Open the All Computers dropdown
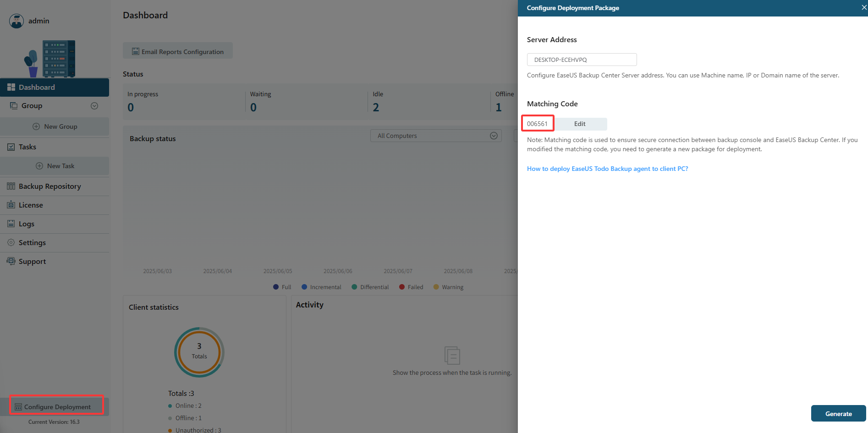The height and width of the screenshot is (433, 868). click(x=435, y=136)
